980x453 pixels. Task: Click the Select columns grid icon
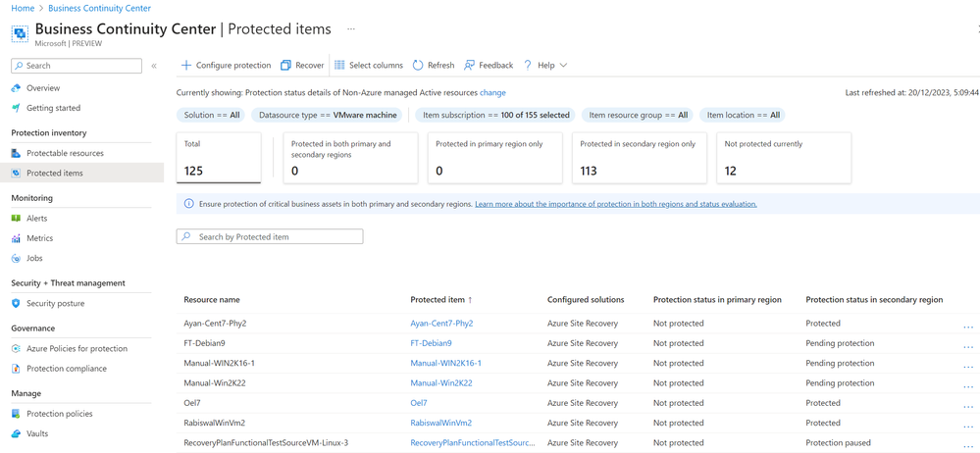tap(340, 65)
